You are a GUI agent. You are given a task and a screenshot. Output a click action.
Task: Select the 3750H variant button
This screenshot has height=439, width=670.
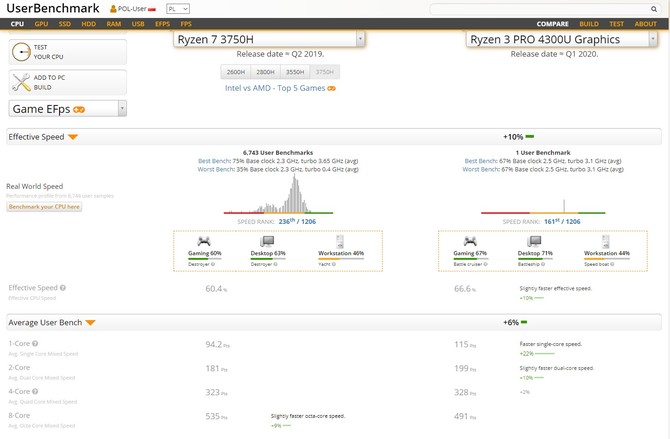[325, 72]
